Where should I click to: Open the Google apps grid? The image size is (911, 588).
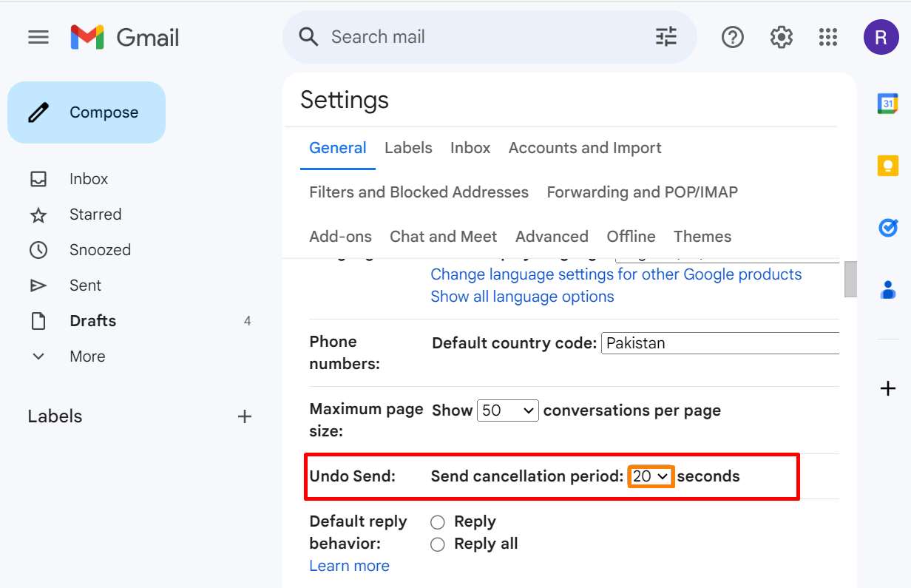point(828,37)
